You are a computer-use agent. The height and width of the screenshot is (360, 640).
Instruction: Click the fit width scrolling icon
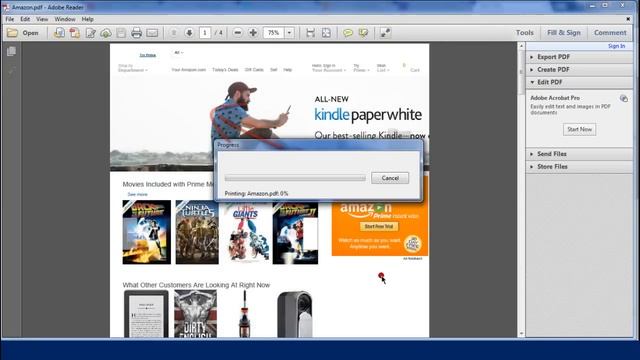(310, 33)
